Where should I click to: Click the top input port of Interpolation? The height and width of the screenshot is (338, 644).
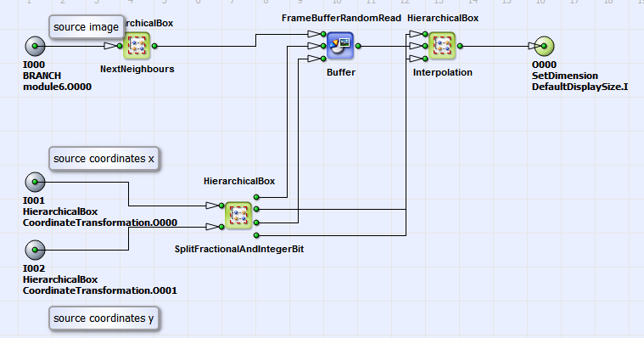pyautogui.click(x=425, y=34)
